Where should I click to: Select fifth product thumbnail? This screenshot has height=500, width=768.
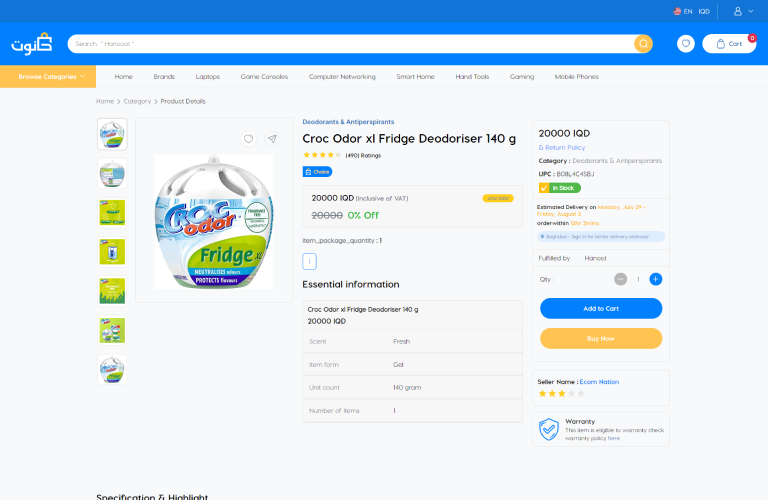point(112,291)
